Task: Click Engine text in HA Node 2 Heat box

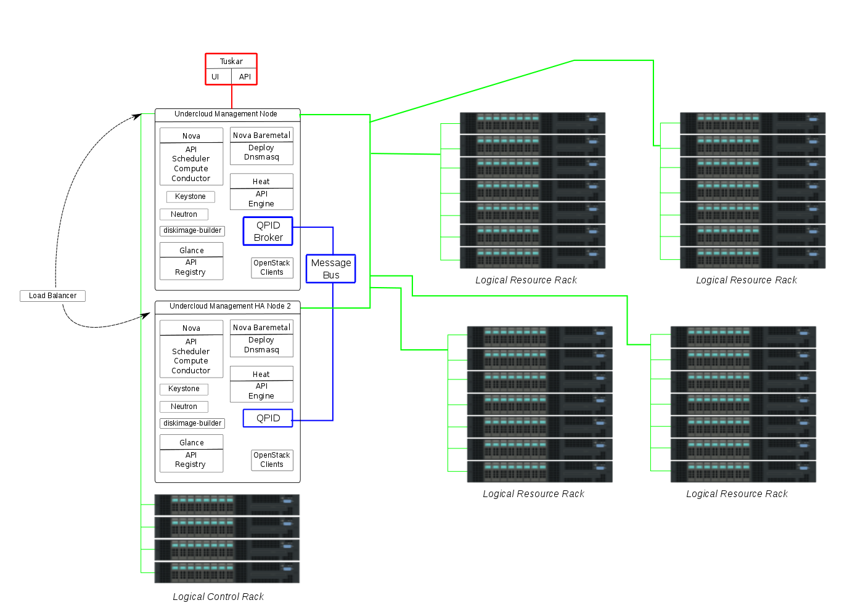Action: (261, 396)
